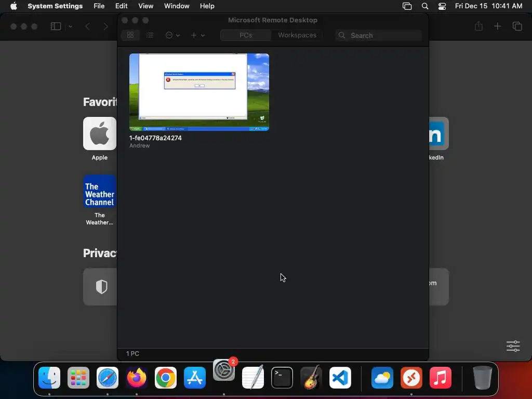Open GarageBand from the Dock
The width and height of the screenshot is (532, 399).
(x=311, y=378)
